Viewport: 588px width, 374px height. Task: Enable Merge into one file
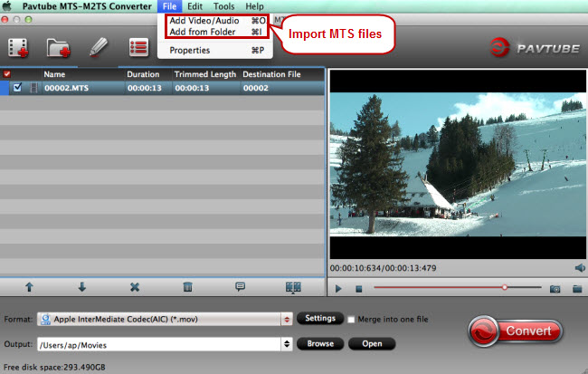click(x=351, y=320)
